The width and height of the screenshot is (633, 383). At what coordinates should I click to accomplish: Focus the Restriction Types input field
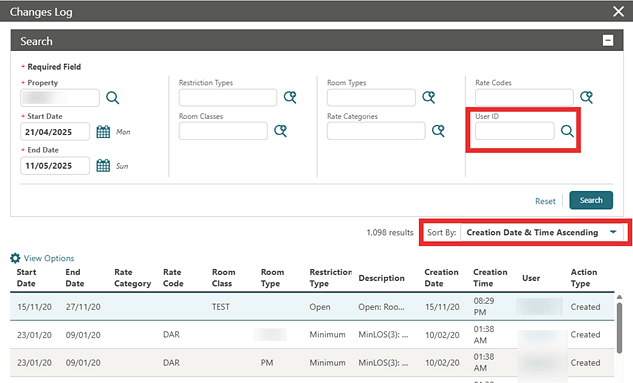[x=228, y=97]
